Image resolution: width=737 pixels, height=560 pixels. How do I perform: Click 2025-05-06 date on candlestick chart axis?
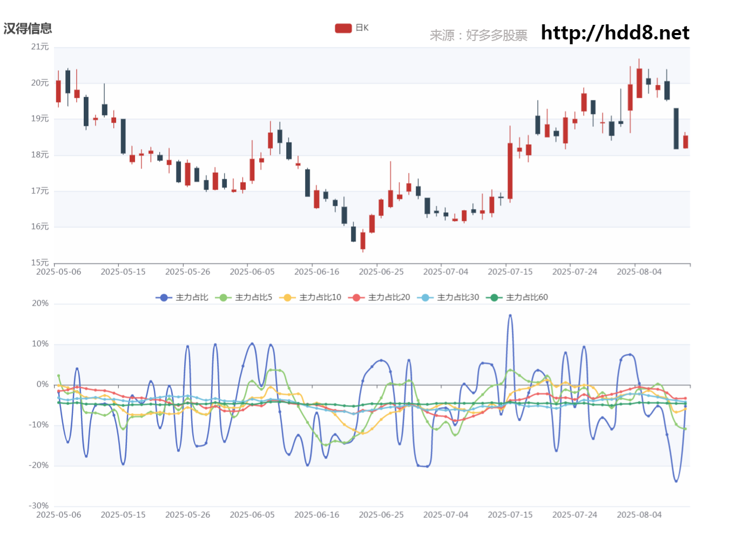[x=58, y=272]
